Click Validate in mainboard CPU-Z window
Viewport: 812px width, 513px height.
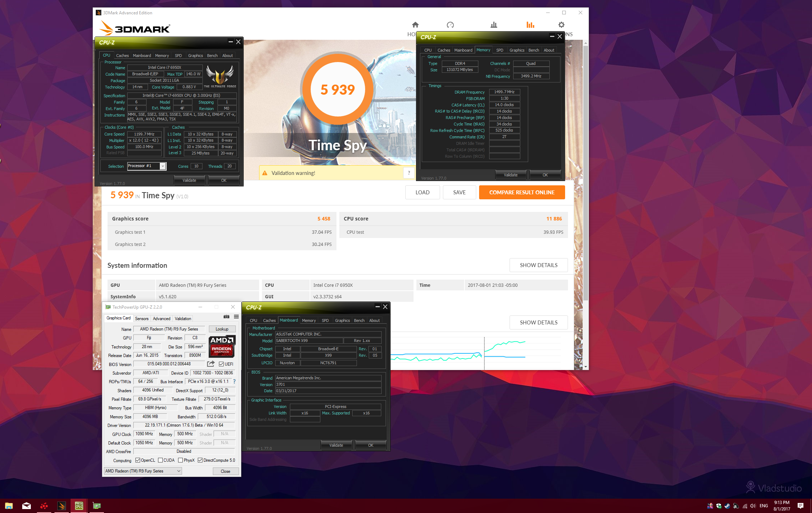pos(336,445)
